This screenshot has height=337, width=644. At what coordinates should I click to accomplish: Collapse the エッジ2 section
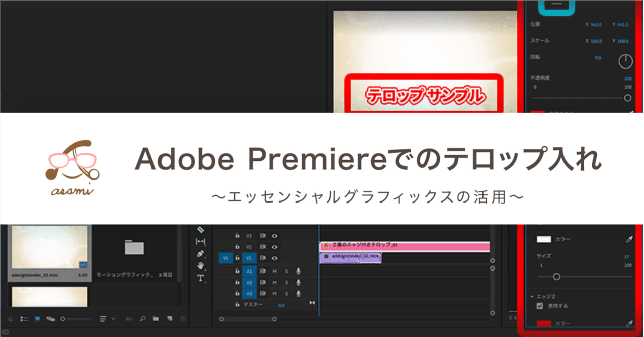point(532,296)
